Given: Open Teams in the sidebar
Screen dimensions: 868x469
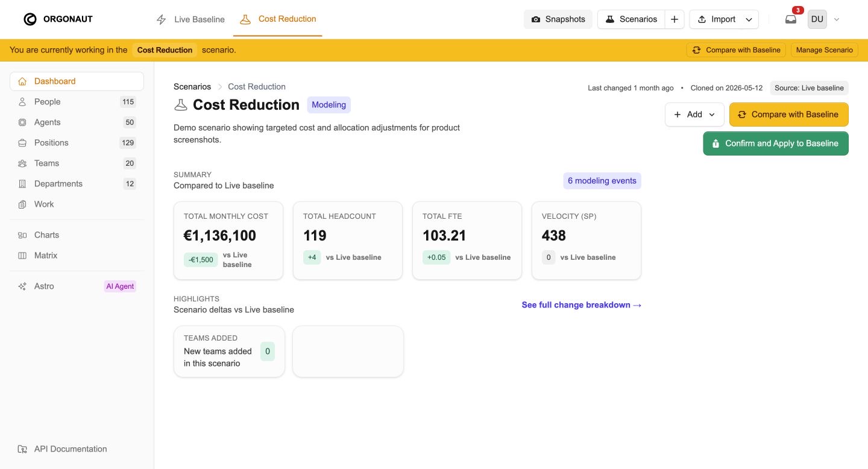Looking at the screenshot, I should [x=77, y=163].
